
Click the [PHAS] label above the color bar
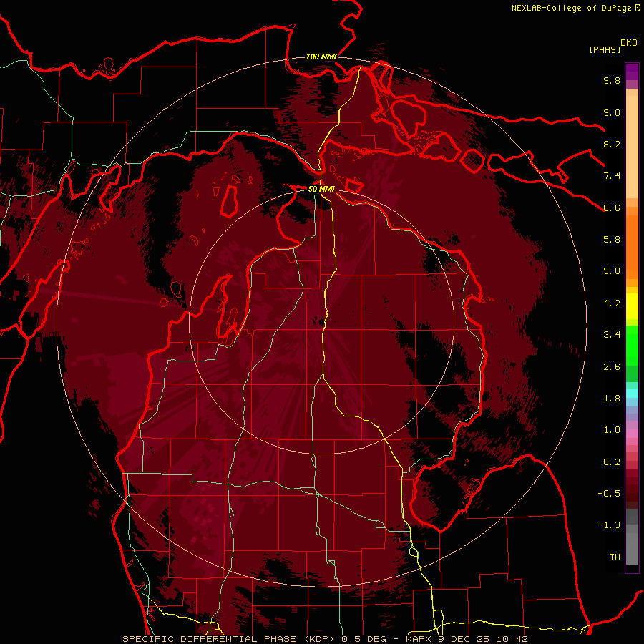click(x=605, y=49)
